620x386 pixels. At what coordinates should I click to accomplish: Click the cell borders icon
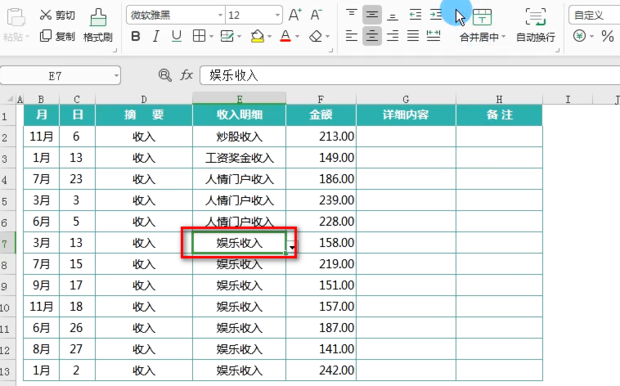pos(198,36)
